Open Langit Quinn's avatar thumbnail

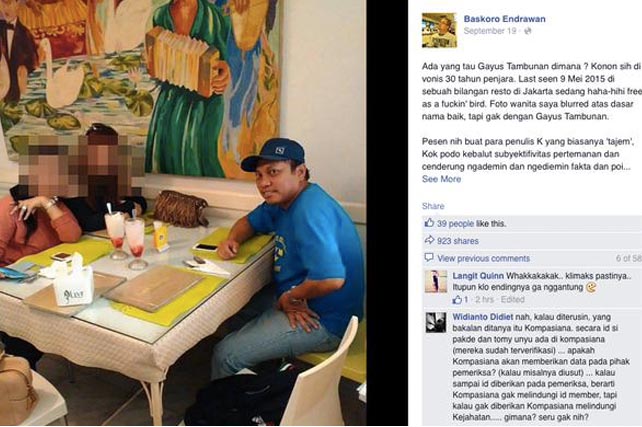(436, 282)
